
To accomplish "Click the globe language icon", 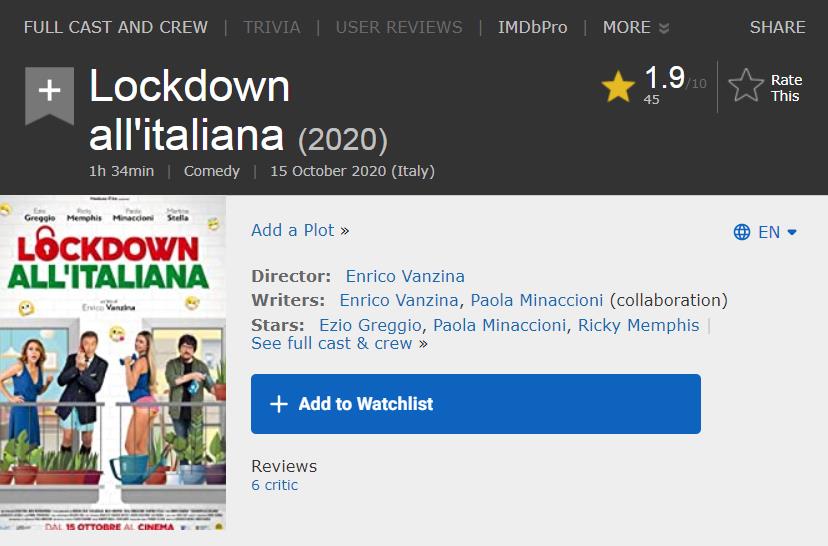I will pyautogui.click(x=742, y=232).
